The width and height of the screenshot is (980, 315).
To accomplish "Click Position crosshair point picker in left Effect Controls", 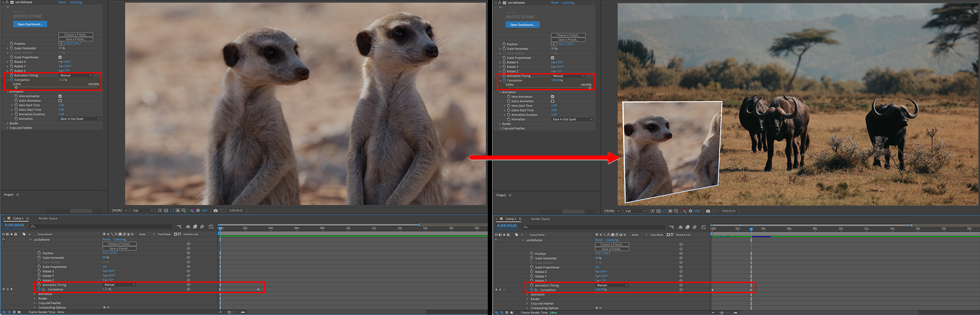I will tap(61, 44).
